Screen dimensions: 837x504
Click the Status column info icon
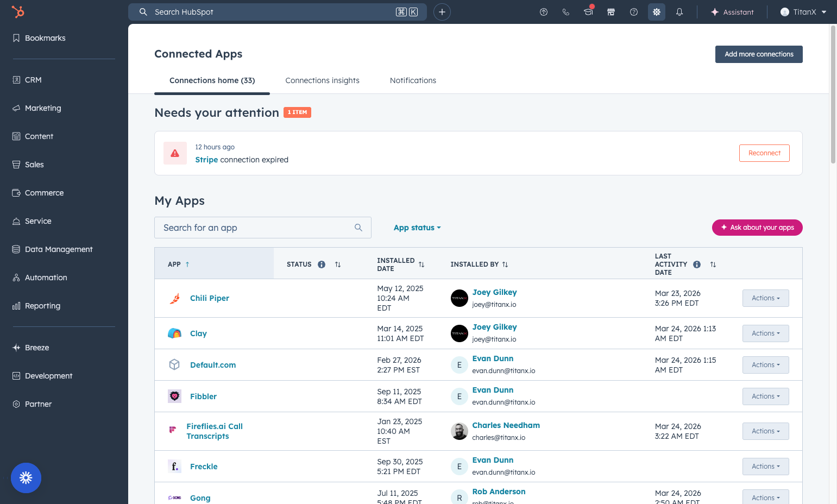tap(322, 264)
